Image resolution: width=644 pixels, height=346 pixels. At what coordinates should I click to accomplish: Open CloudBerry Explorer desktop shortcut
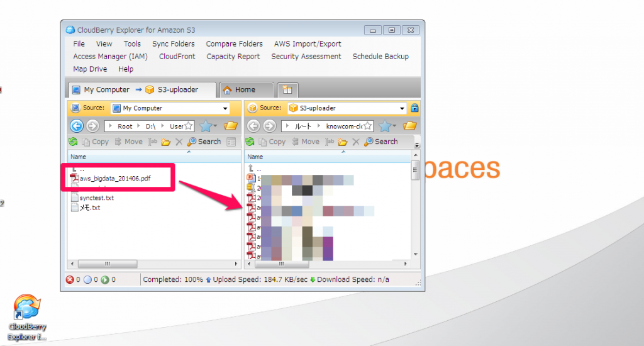pos(27,317)
